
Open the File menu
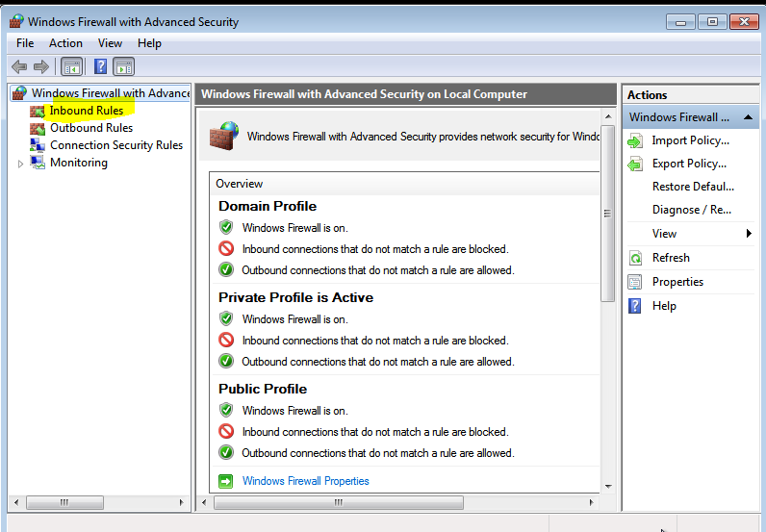pos(25,43)
